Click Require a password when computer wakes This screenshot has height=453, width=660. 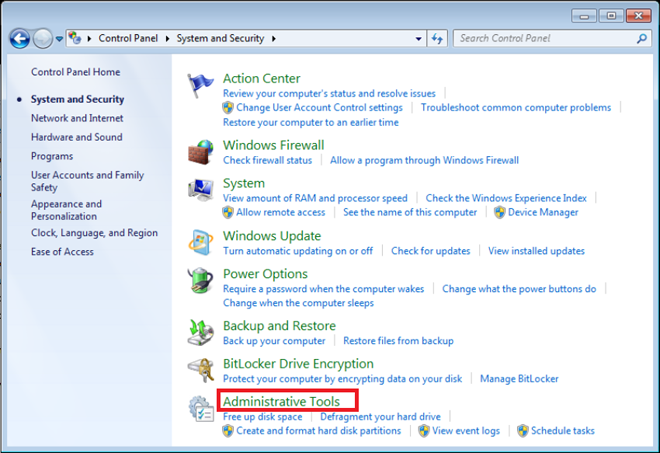tap(323, 289)
